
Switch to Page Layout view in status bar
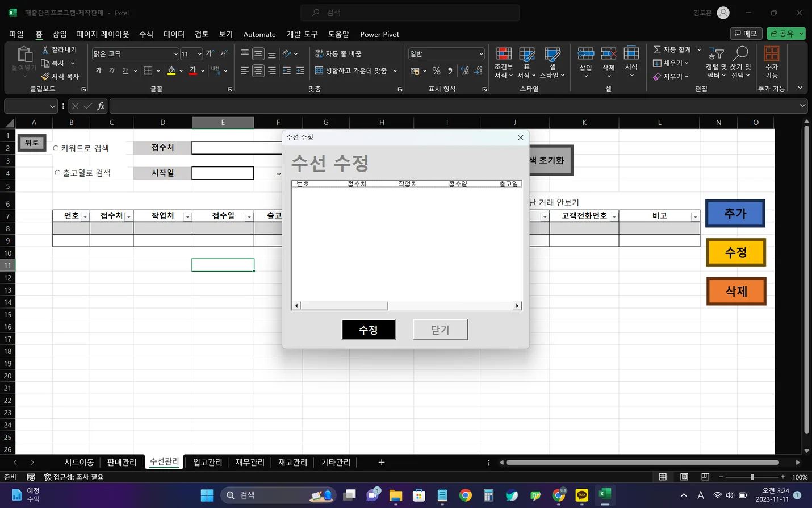(684, 477)
